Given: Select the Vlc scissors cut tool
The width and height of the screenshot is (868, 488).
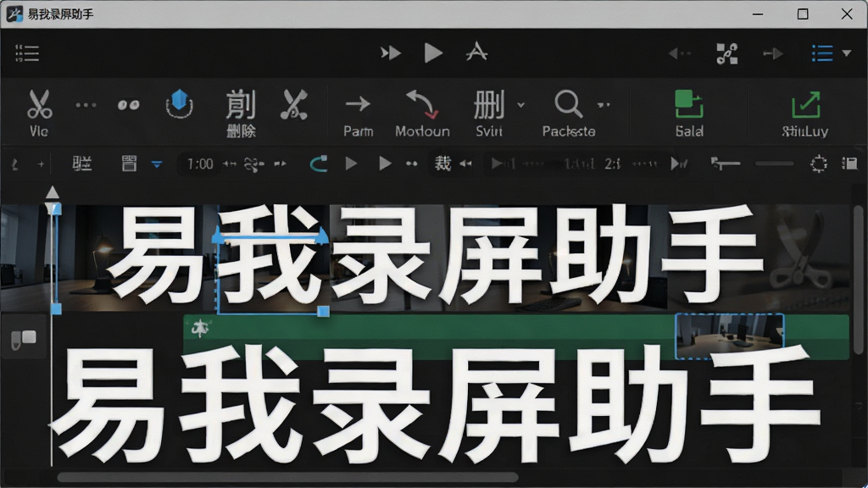Looking at the screenshot, I should tap(39, 113).
